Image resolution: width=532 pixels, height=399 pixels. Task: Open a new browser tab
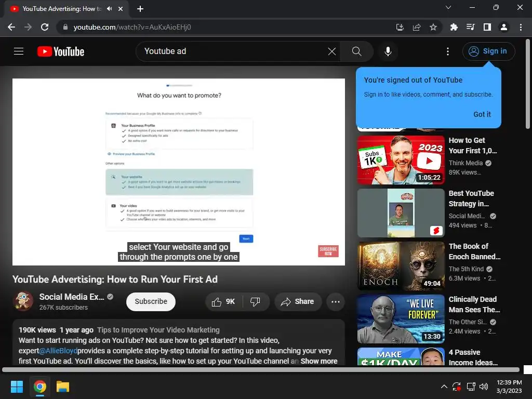[140, 9]
